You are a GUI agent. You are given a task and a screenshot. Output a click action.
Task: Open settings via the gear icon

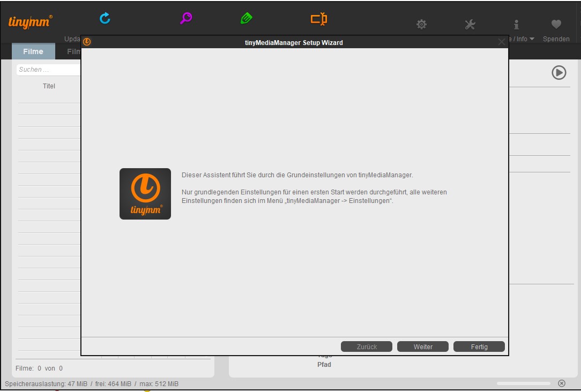[421, 25]
